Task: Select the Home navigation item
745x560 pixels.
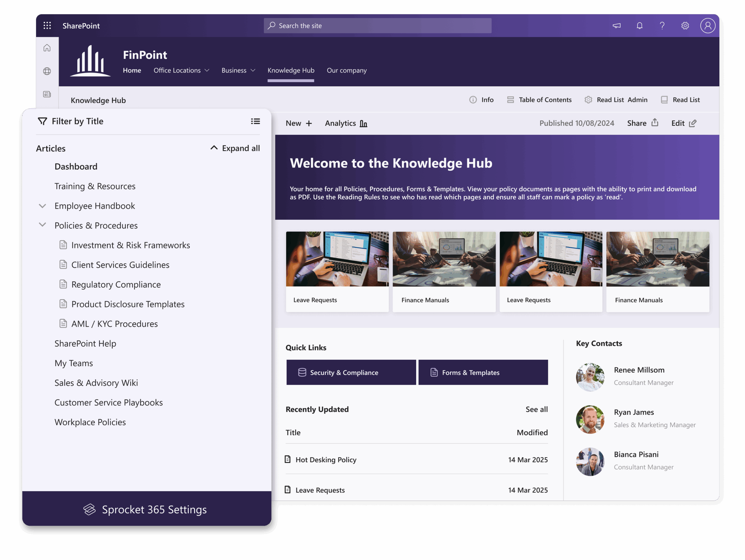Action: pyautogui.click(x=132, y=70)
